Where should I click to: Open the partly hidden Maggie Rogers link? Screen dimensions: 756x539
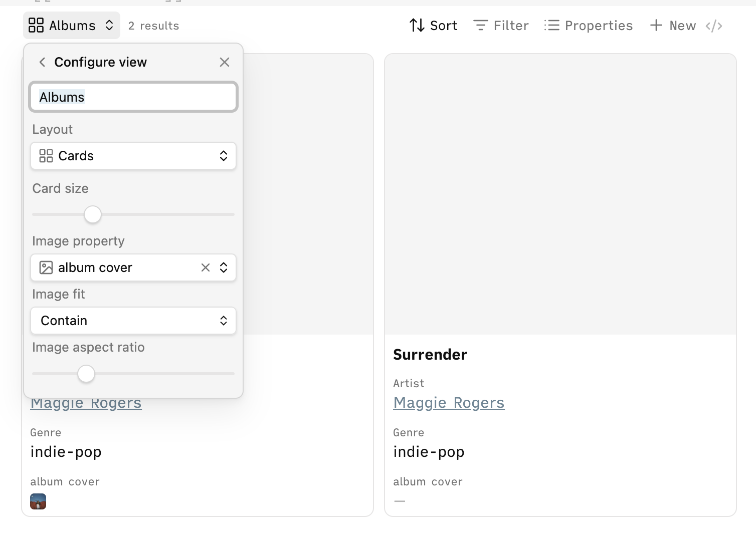[86, 404]
